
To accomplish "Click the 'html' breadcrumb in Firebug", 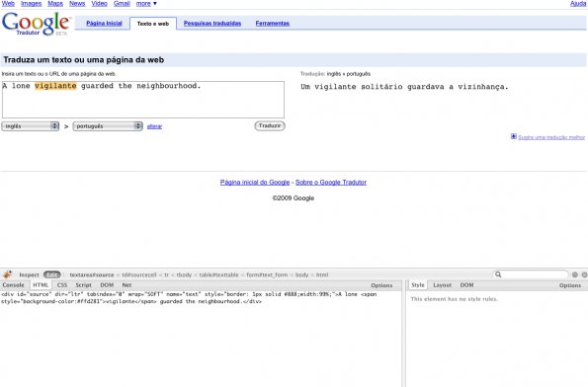I will pyautogui.click(x=322, y=275).
